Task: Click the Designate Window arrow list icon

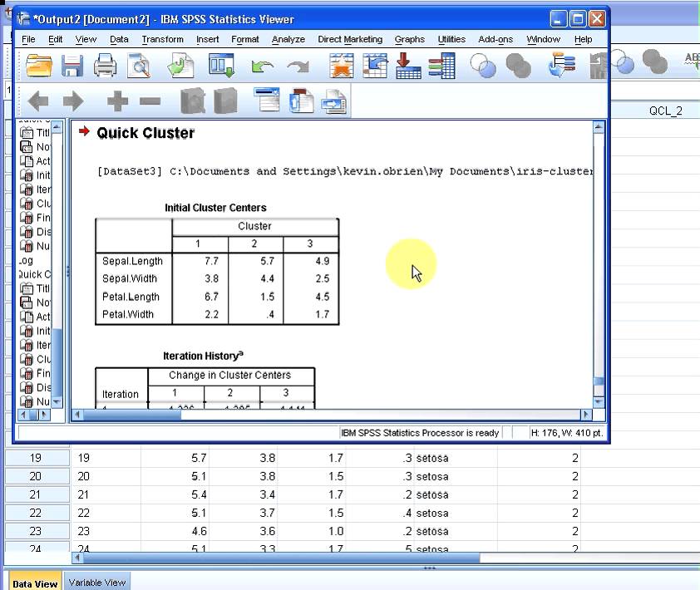Action: click(x=562, y=65)
